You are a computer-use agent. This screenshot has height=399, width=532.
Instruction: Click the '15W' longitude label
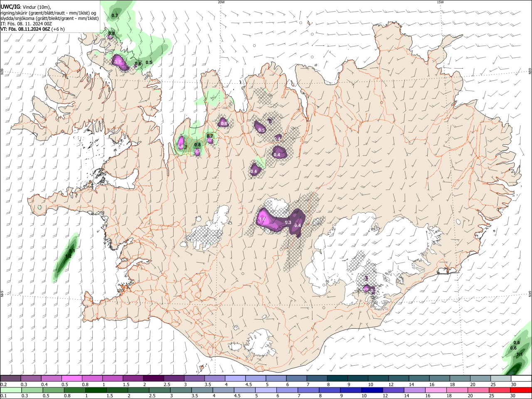[x=440, y=2]
